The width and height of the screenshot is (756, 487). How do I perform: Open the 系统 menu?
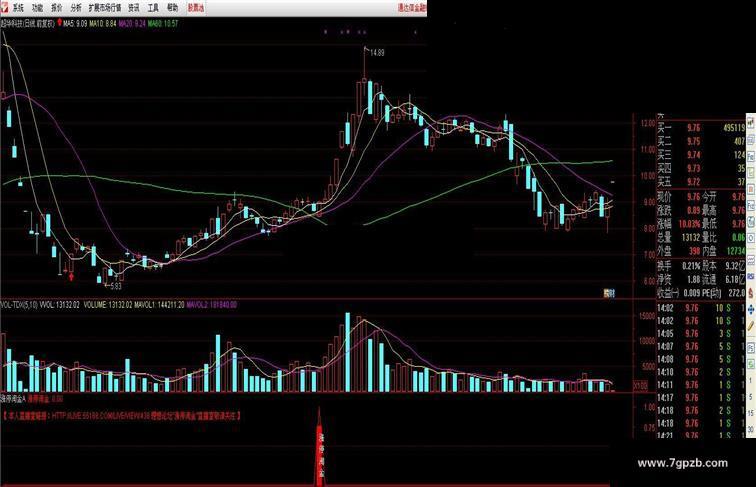pyautogui.click(x=18, y=8)
